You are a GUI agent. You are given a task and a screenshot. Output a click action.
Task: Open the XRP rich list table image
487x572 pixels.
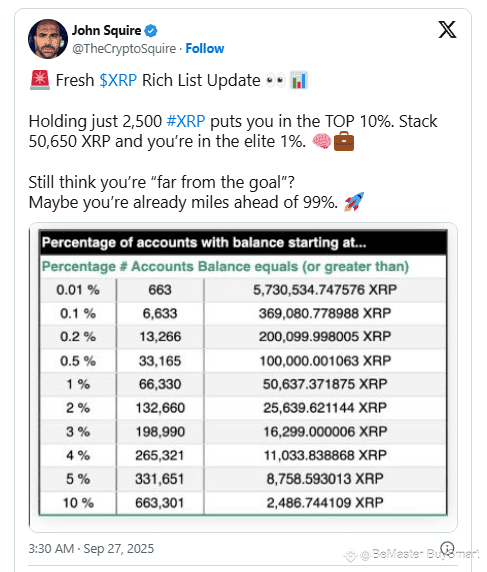243,377
